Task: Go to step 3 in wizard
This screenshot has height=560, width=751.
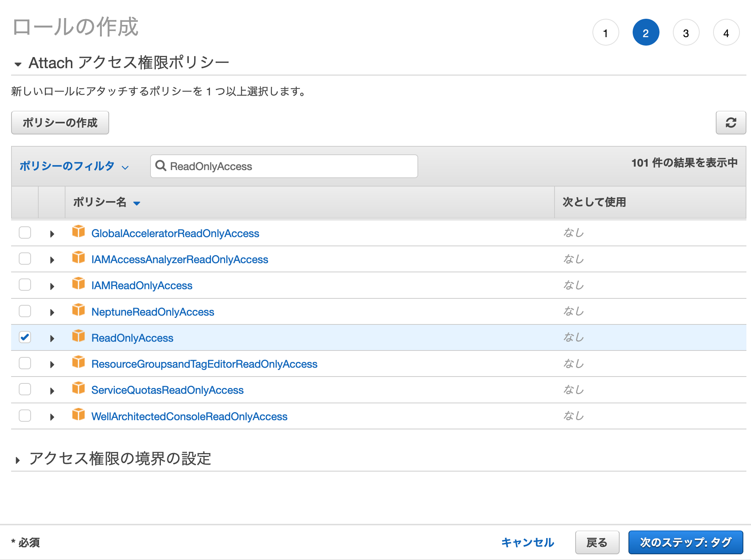Action: click(x=686, y=33)
